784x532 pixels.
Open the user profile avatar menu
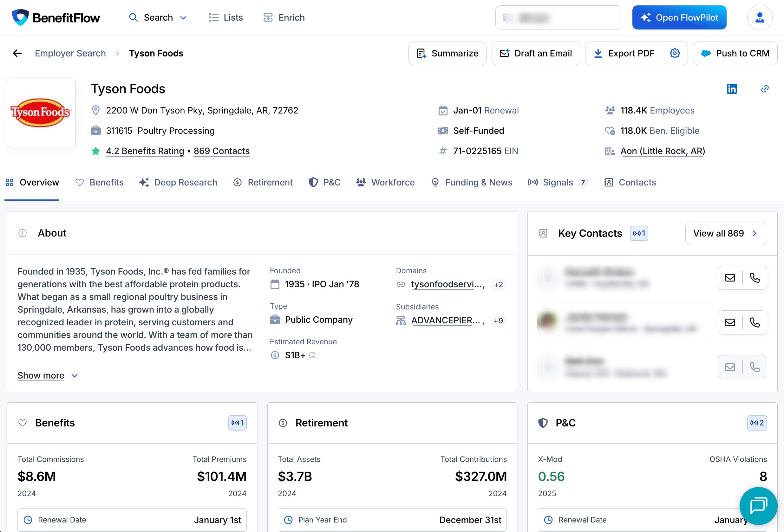tap(760, 17)
